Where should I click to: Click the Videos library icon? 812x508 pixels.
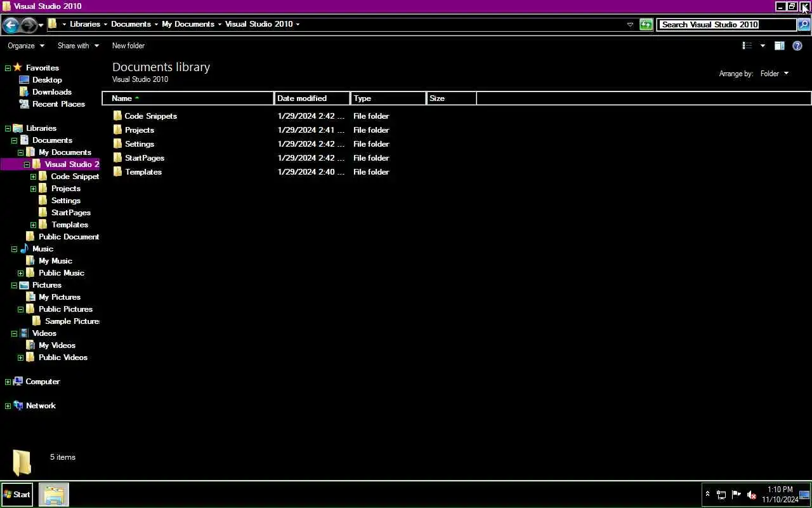click(x=24, y=333)
